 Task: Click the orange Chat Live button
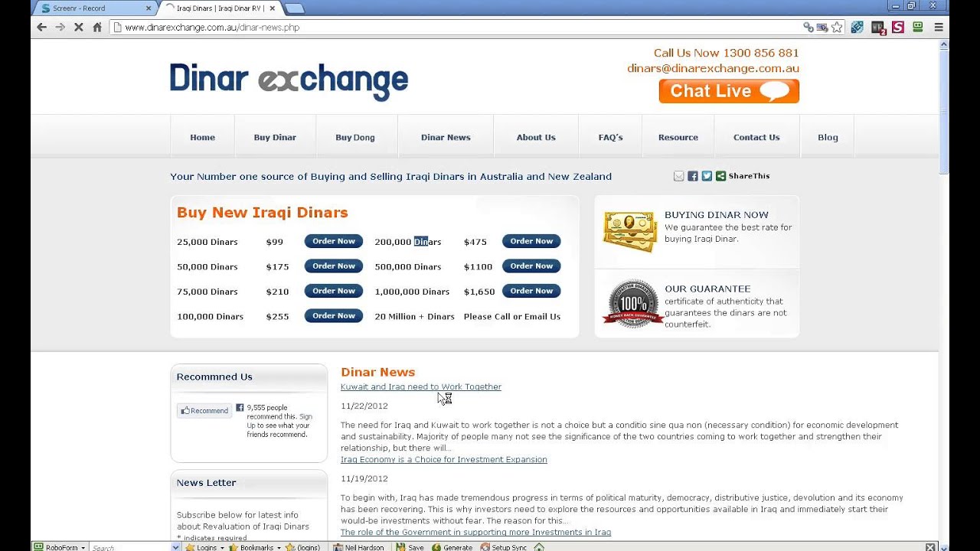click(x=729, y=91)
